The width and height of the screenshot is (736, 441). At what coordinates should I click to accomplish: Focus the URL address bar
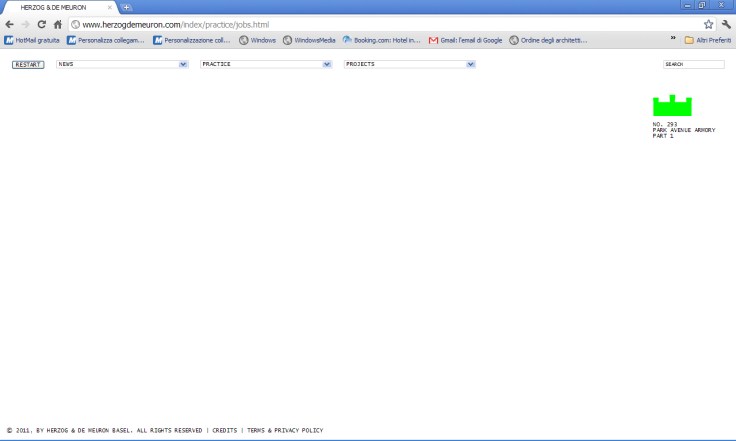point(380,24)
